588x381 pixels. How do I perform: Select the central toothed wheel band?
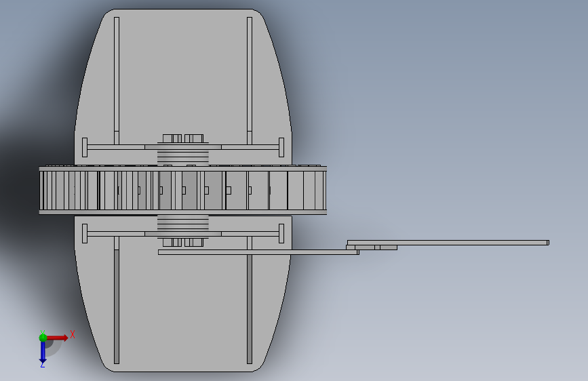(x=183, y=190)
